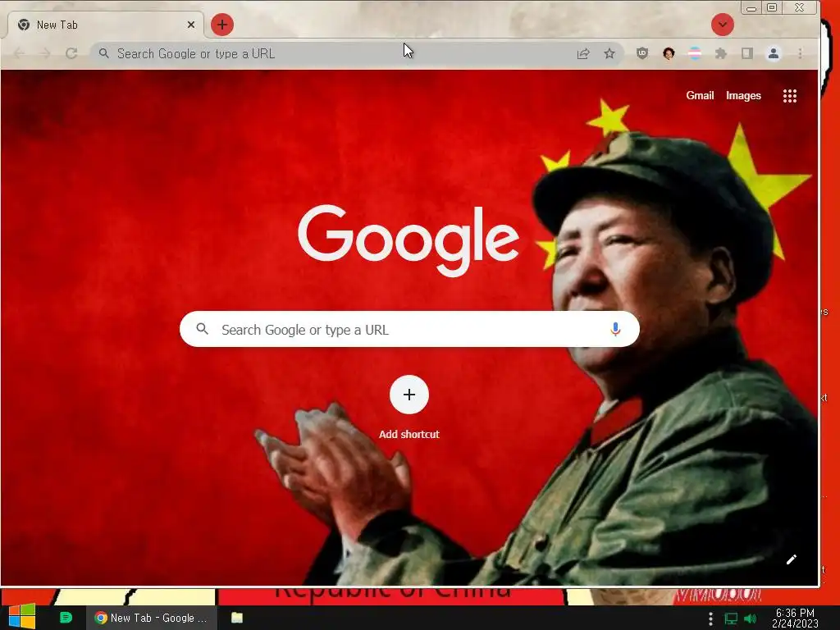The height and width of the screenshot is (630, 840).
Task: Open the tab search dropdown arrow
Action: (x=722, y=25)
